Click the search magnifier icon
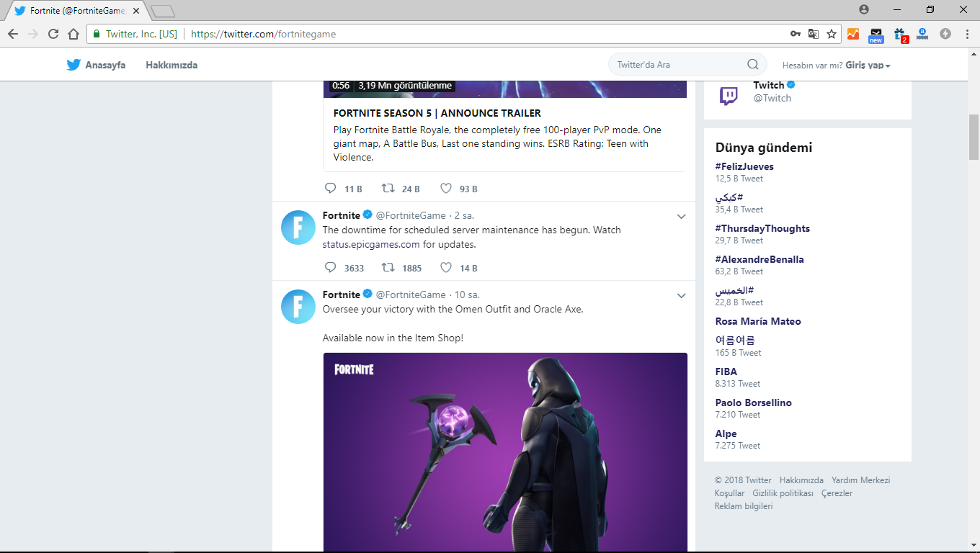Image resolution: width=980 pixels, height=553 pixels. 752,64
